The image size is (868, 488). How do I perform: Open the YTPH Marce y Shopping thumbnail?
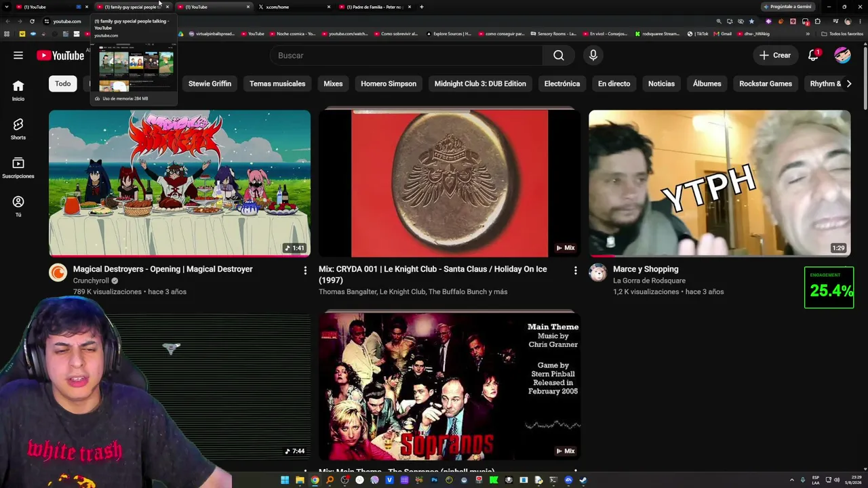719,183
